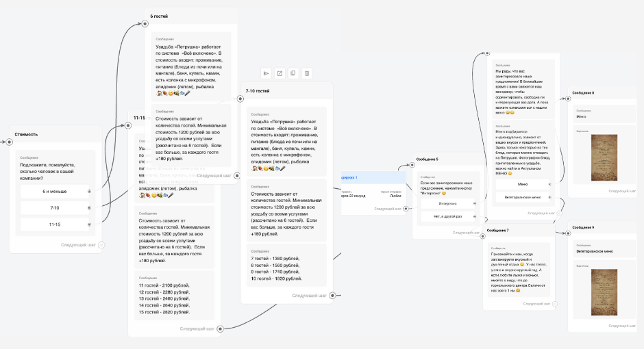Click the input connector of the Стоимость block
The image size is (644, 349).
pyautogui.click(x=10, y=142)
